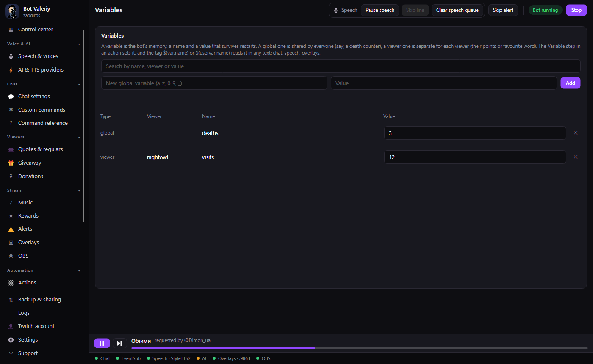Click the Overlays square icon
The image size is (593, 364).
tap(11, 243)
